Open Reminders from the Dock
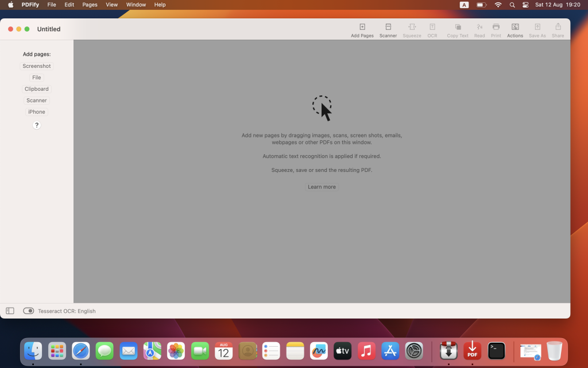 (271, 351)
